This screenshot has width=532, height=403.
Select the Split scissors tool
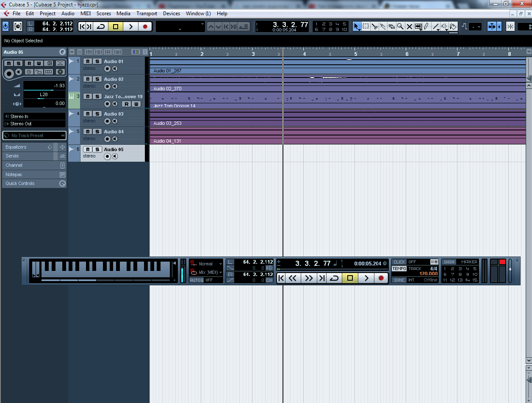tap(375, 27)
